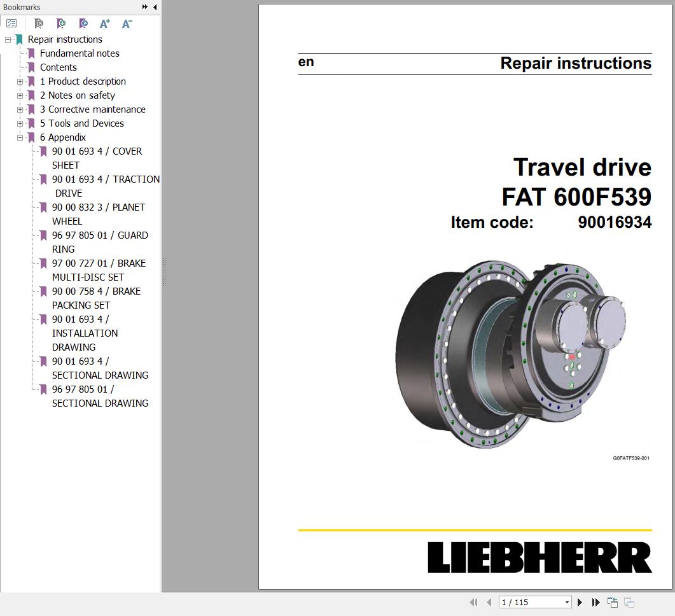Screen dimensions: 675x616
Task: Open 90 01 693 4 / COVER SHEET
Action: 97,158
